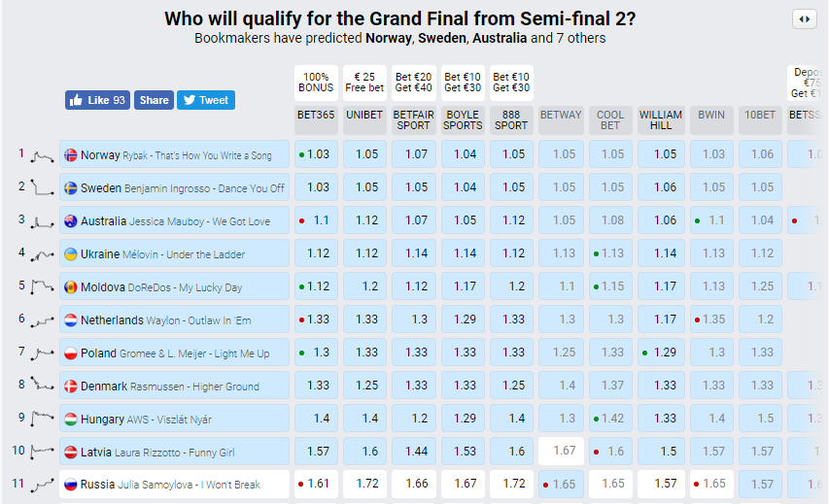Show the Latvia odds trend graph

(x=42, y=452)
